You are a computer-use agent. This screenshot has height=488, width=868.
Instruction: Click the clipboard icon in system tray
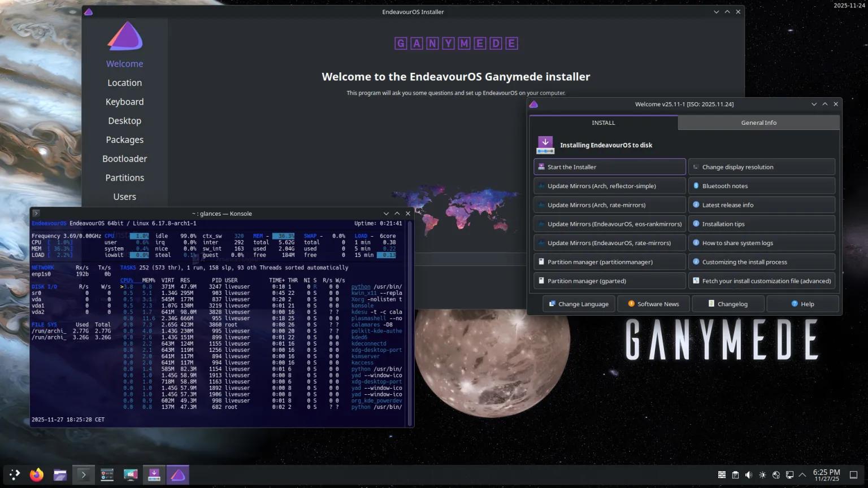click(x=735, y=474)
